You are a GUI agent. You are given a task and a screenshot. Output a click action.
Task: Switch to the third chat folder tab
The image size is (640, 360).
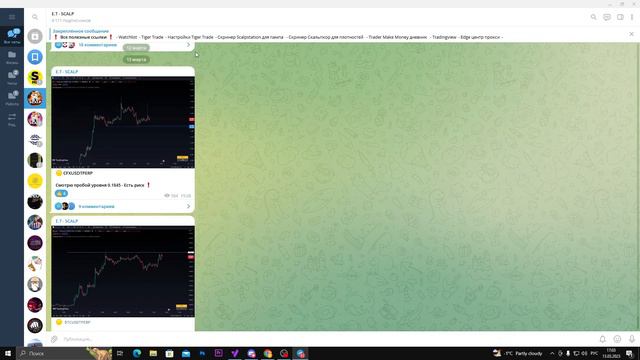(x=12, y=78)
